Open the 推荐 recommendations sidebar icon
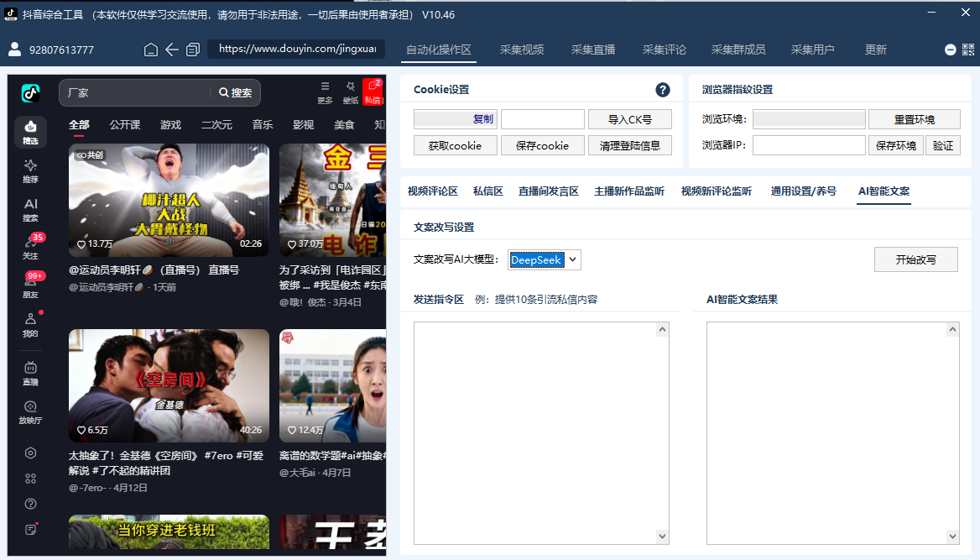This screenshot has height=560, width=980. (30, 170)
